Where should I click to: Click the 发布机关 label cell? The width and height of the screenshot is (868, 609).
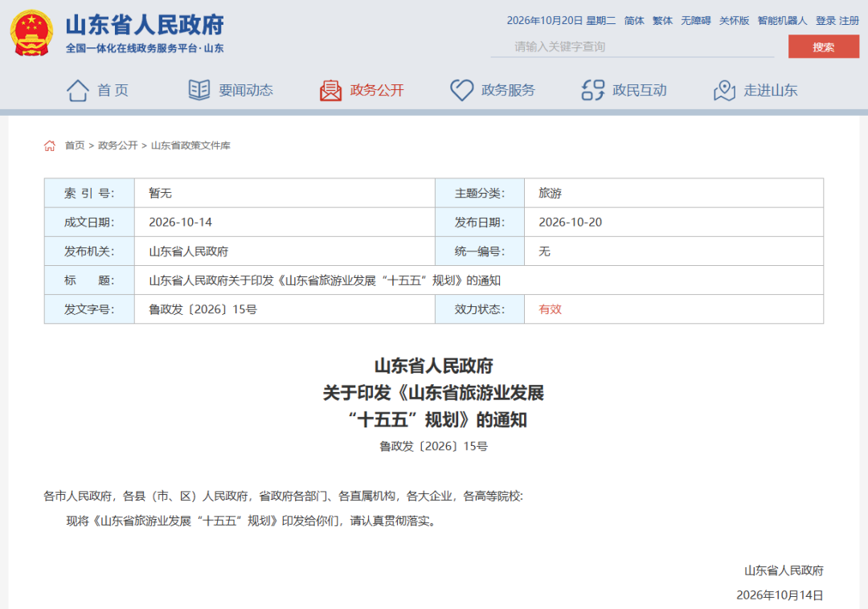pyautogui.click(x=89, y=251)
